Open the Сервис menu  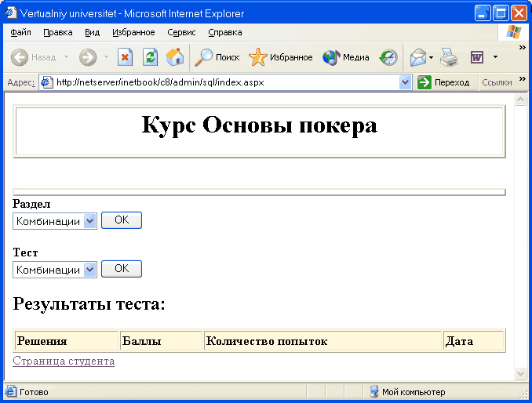click(x=181, y=32)
